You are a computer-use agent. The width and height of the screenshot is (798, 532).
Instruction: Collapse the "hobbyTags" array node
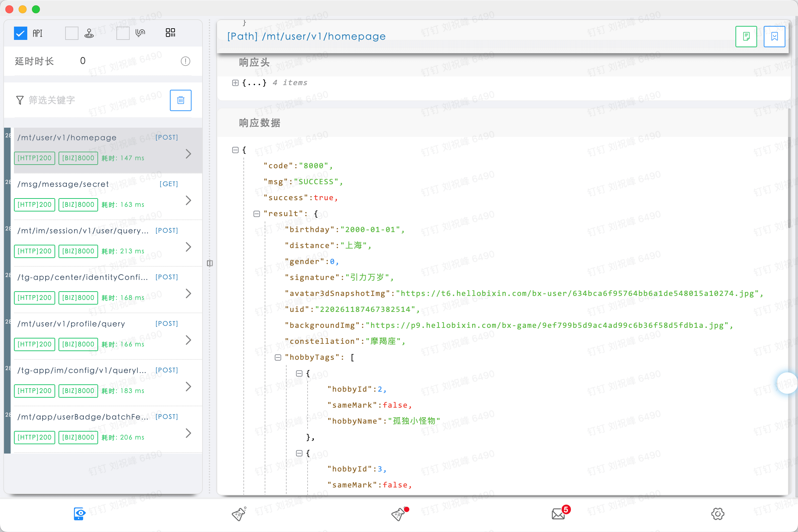click(x=278, y=357)
